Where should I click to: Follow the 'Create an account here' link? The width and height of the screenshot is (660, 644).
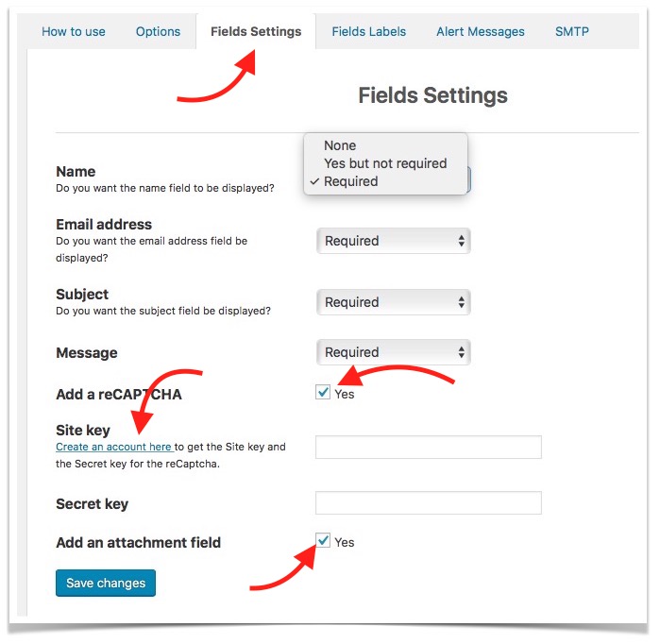click(113, 447)
